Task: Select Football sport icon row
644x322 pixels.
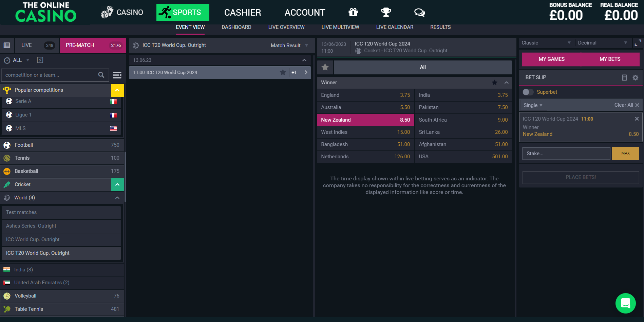Action: point(62,145)
